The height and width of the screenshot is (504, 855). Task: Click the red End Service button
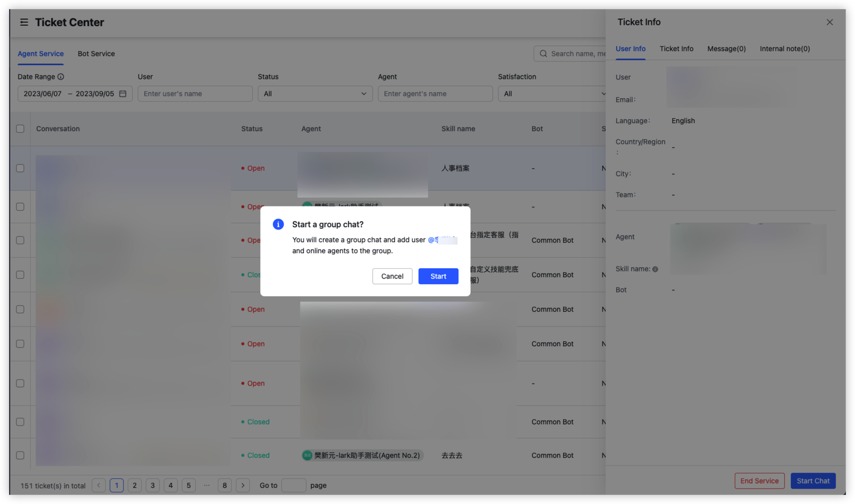(x=759, y=481)
